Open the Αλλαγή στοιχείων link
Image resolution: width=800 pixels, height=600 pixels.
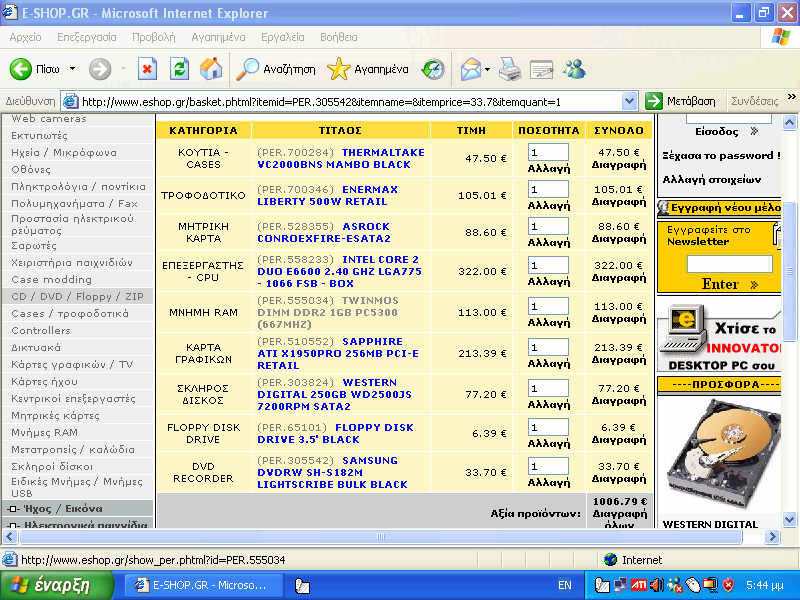712,180
